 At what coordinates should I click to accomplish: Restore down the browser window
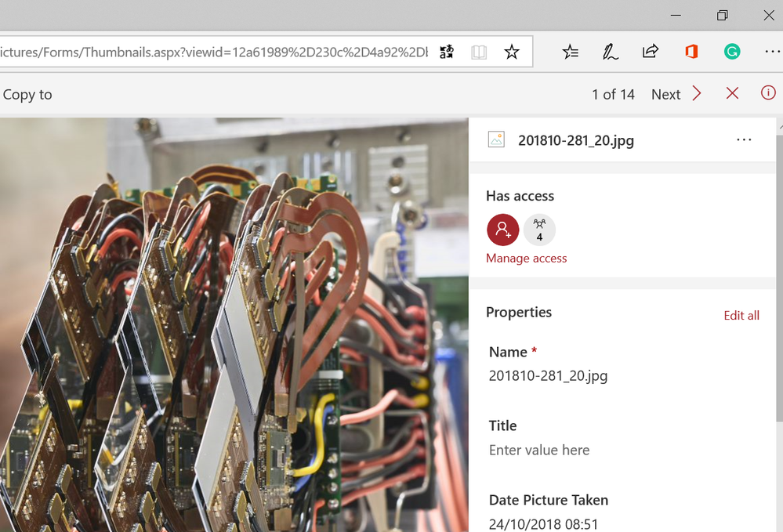click(722, 16)
